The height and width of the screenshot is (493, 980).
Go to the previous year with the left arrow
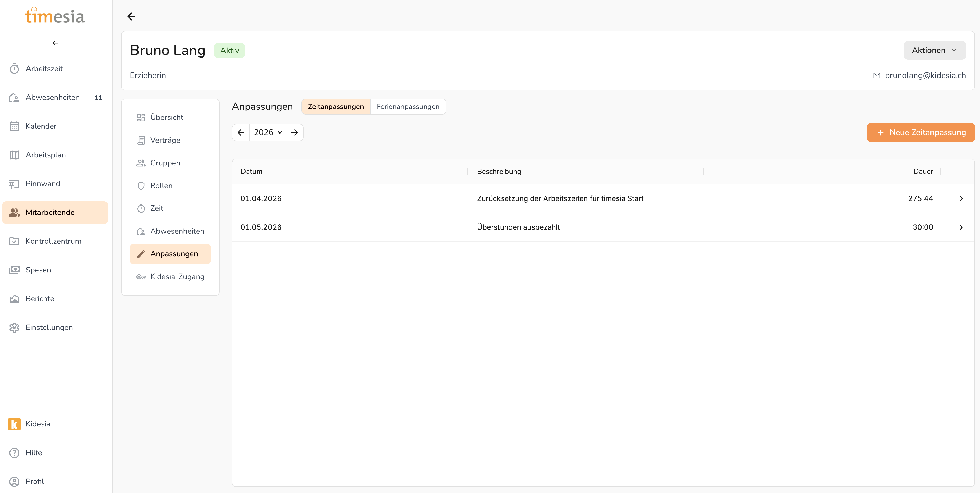tap(241, 132)
